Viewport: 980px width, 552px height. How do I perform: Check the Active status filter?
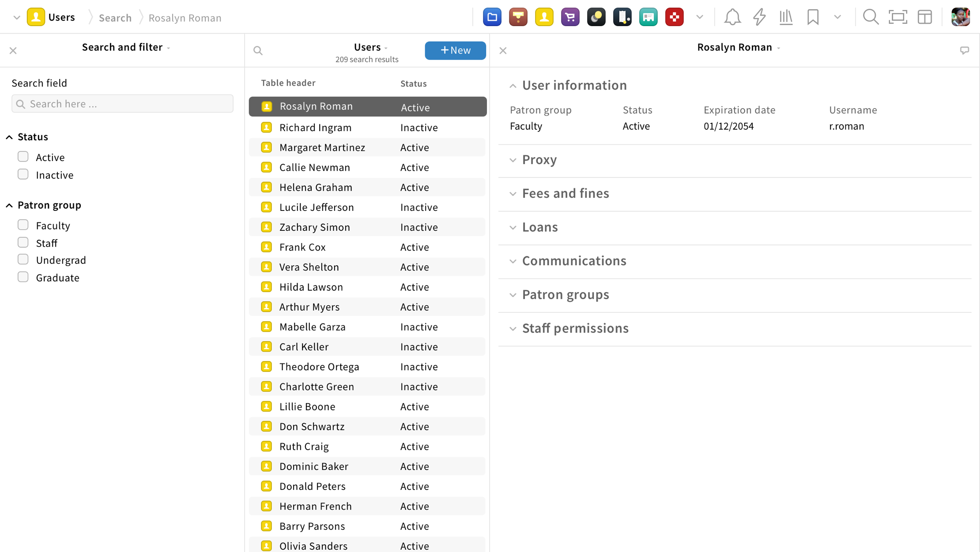coord(23,157)
